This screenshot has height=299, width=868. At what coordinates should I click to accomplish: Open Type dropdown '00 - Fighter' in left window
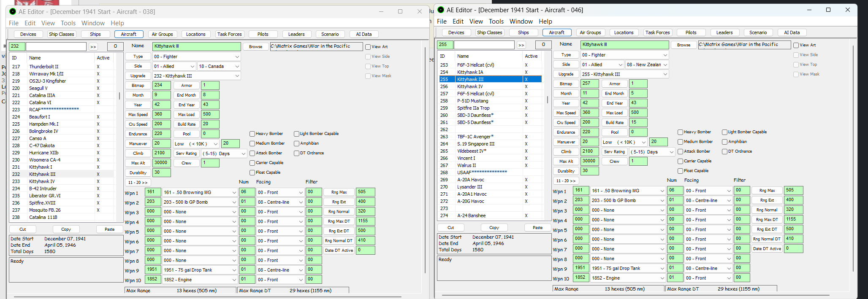tap(196, 57)
